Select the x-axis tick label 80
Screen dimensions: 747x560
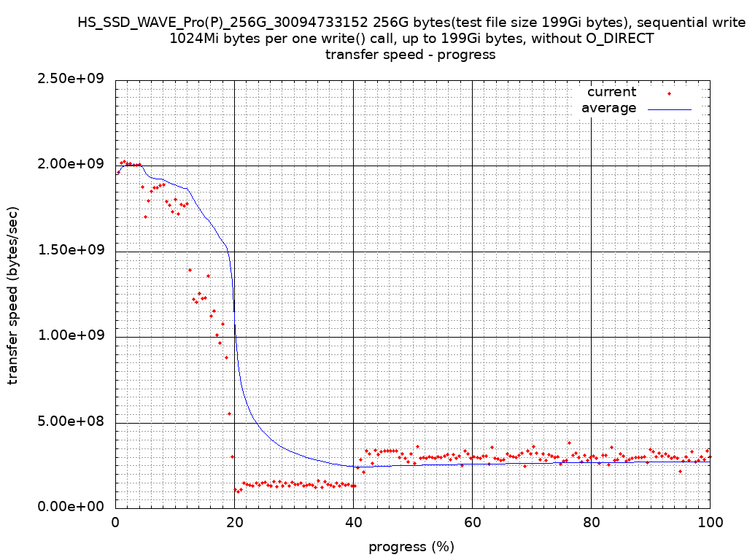pyautogui.click(x=591, y=522)
